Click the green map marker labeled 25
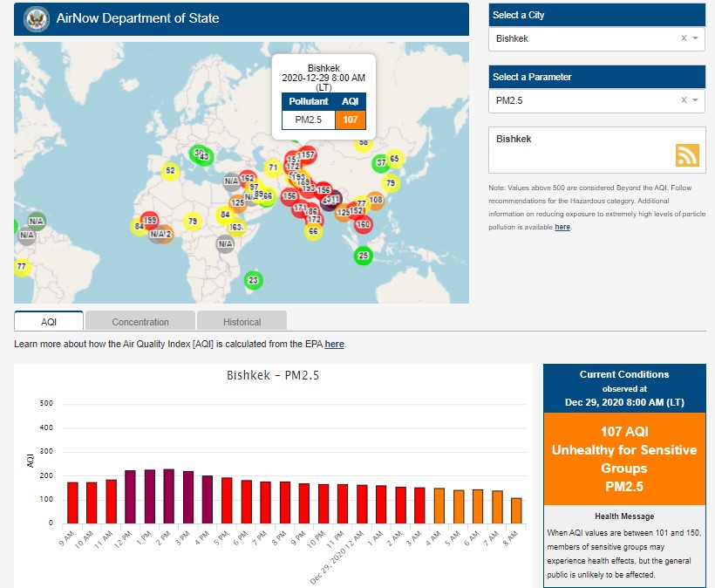The image size is (715, 588). click(x=364, y=256)
